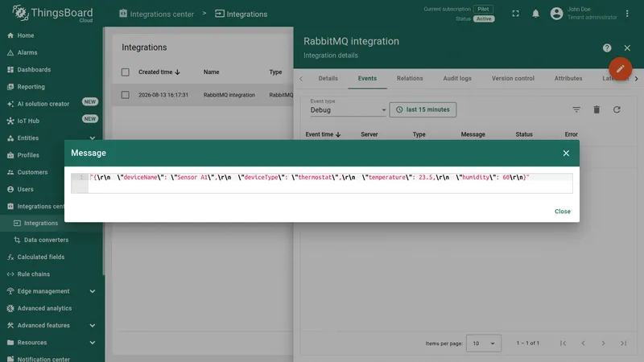Check the RabbitMQ integration row checkbox

click(x=126, y=95)
